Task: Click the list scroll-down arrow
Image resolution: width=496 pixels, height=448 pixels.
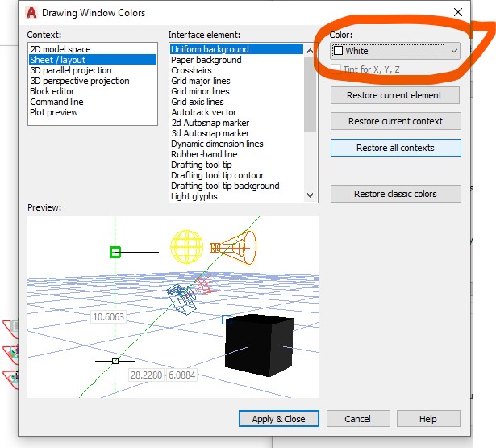Action: coord(310,195)
